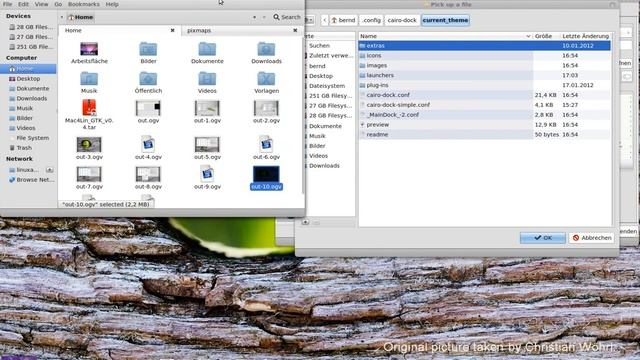Select the readme file row
640x360 pixels.
(x=484, y=134)
